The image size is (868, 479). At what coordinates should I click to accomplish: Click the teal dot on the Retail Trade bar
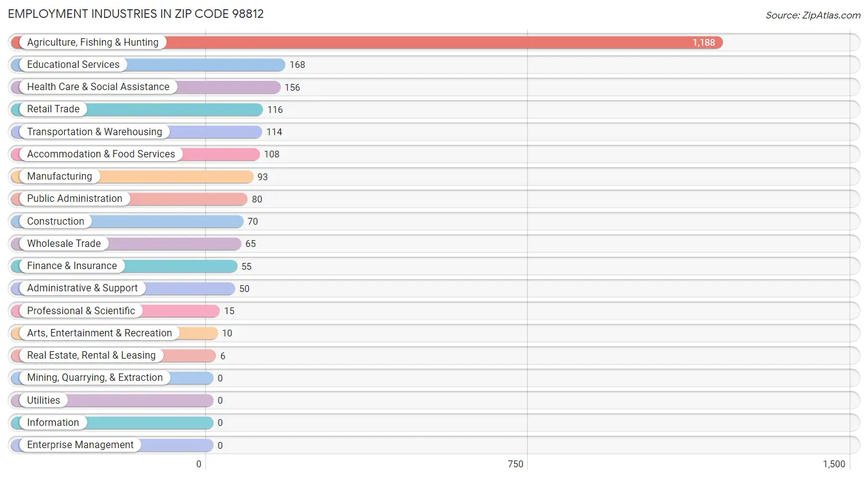click(x=17, y=109)
